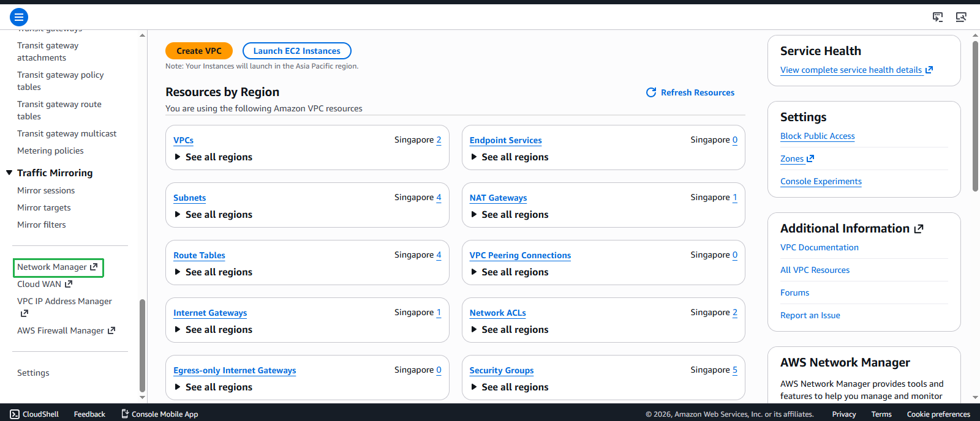Click external link icon under VPC IP Address Manager

pos(24,313)
